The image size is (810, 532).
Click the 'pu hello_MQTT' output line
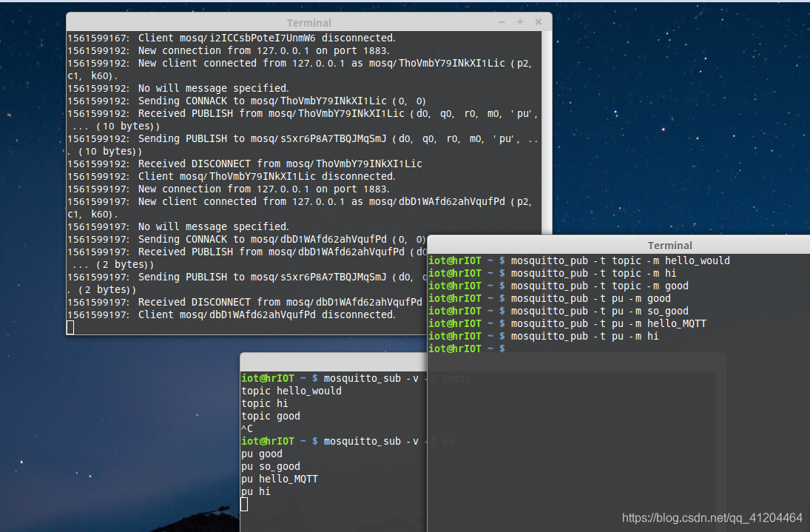280,479
